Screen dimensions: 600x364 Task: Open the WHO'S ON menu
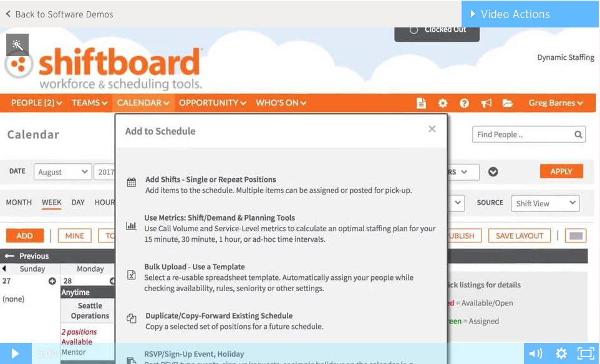tap(281, 103)
